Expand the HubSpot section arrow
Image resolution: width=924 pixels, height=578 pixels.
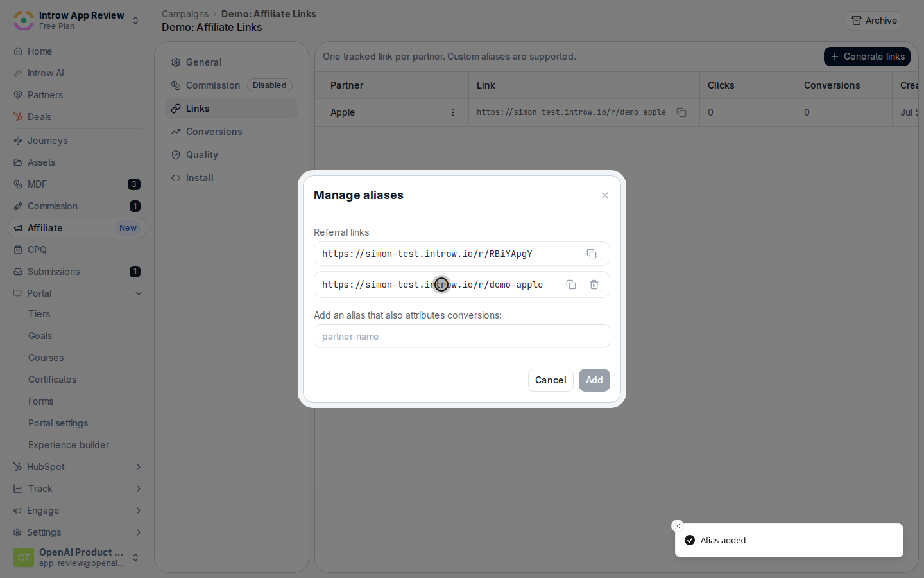click(x=139, y=467)
